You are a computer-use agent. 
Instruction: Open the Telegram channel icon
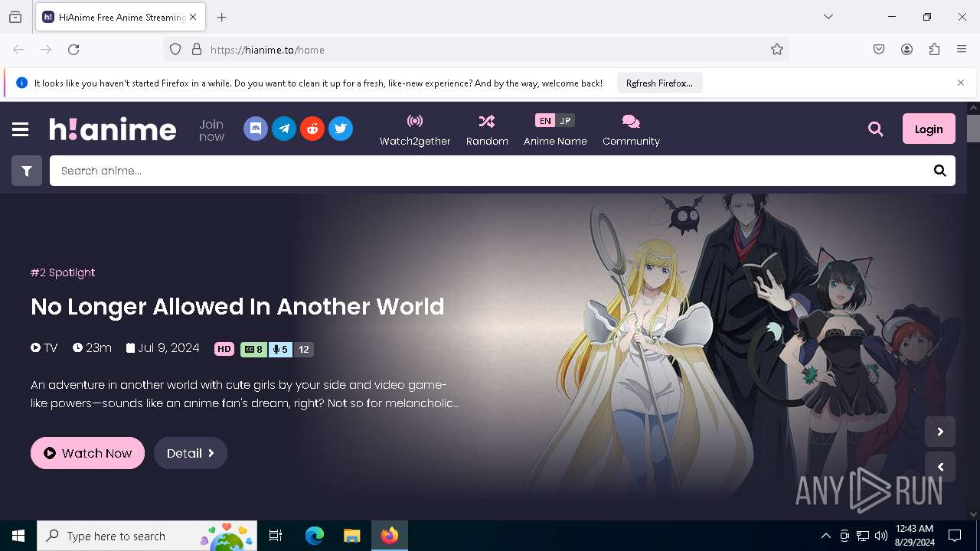[x=284, y=129]
